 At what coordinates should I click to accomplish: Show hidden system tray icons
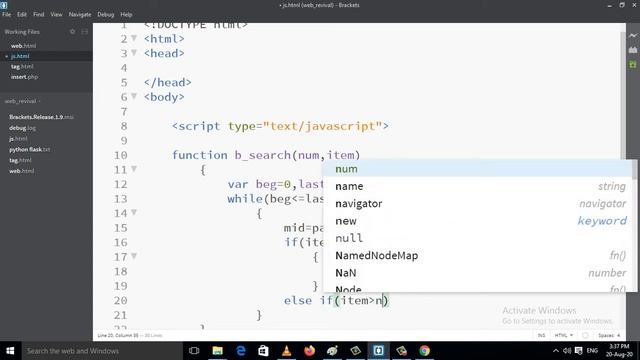tap(556, 351)
